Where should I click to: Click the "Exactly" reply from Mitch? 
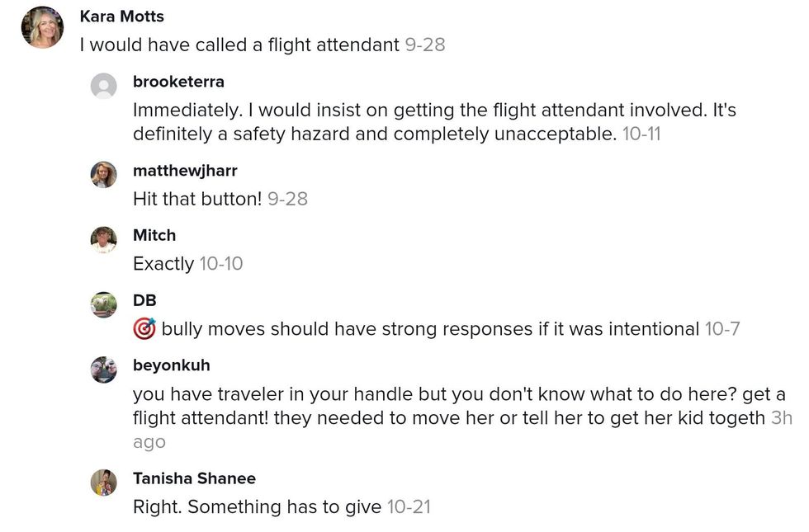(163, 264)
